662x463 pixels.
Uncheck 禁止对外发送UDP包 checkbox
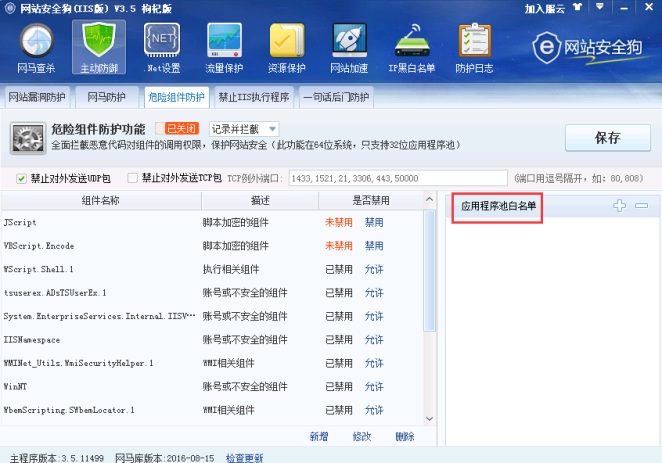point(21,179)
